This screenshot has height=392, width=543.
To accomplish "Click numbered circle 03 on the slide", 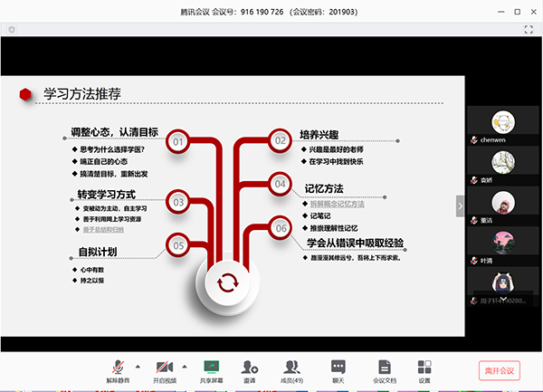I will (x=178, y=202).
